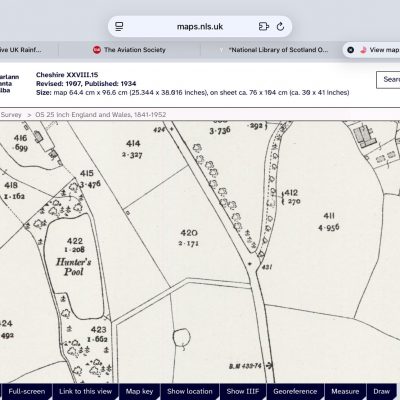Click the extensions icon in address bar
Image resolution: width=400 pixels, height=400 pixels.
(263, 26)
